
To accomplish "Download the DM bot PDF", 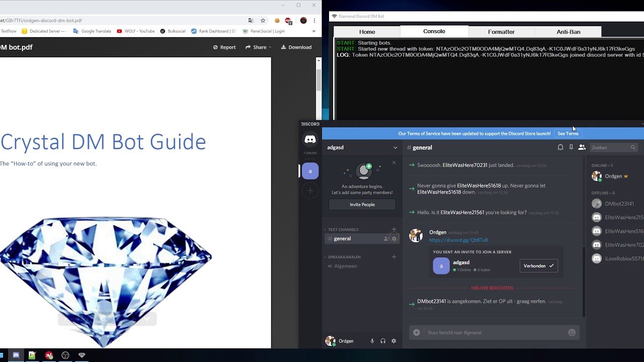I will (x=296, y=47).
